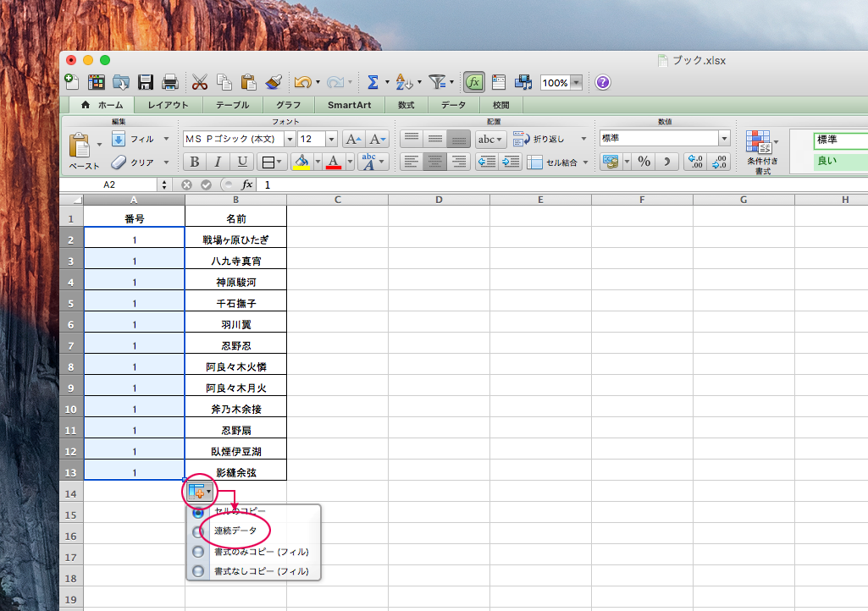Click the open file icon
This screenshot has width=868, height=611.
click(x=121, y=82)
